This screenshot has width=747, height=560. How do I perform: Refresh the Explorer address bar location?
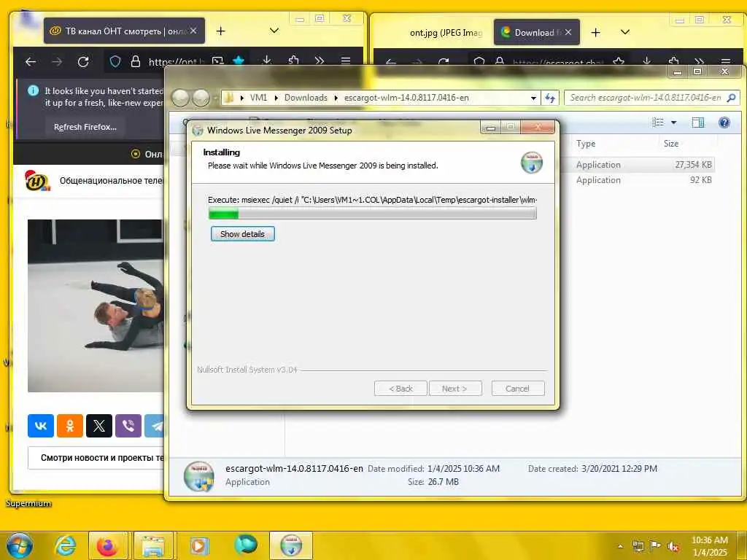[550, 98]
